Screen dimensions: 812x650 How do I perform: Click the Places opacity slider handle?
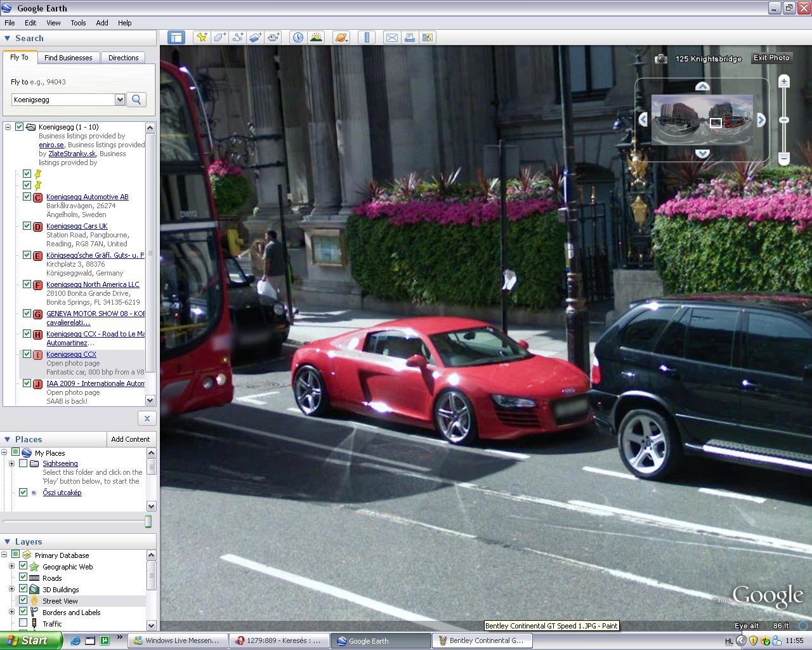tap(148, 522)
